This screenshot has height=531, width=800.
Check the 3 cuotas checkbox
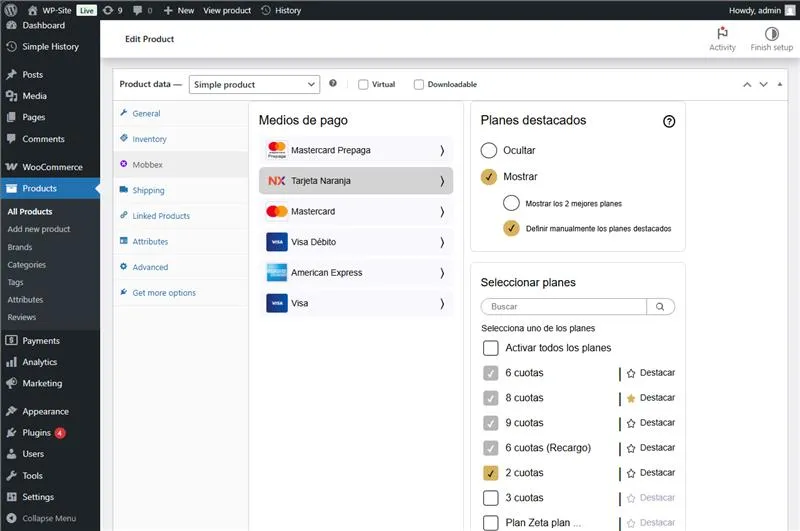click(x=490, y=498)
